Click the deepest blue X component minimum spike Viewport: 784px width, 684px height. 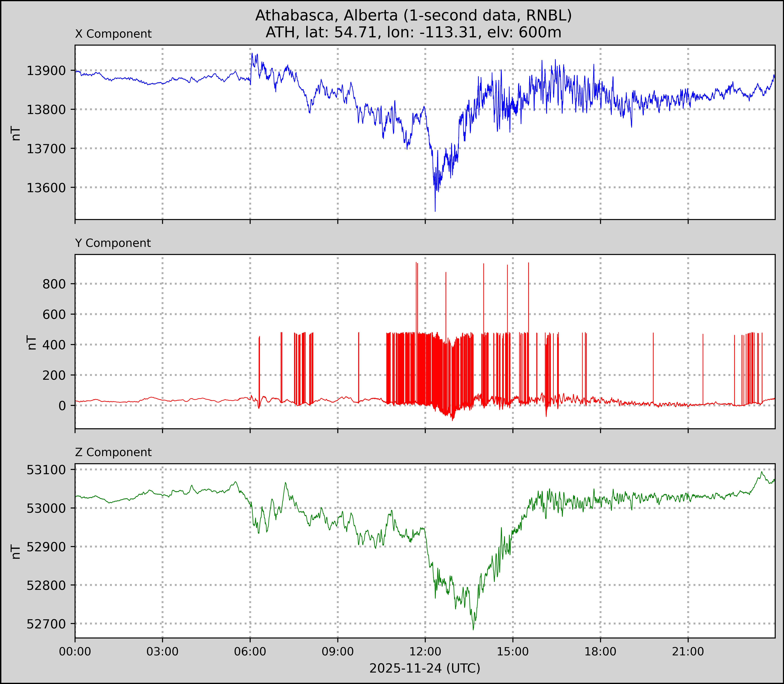point(435,210)
